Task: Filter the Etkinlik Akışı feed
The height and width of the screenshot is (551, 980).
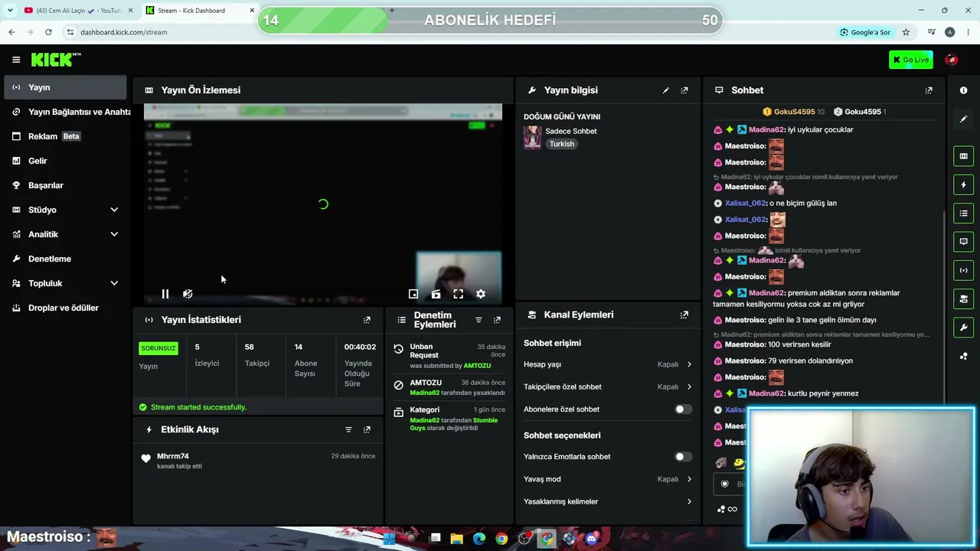Action: pos(348,430)
